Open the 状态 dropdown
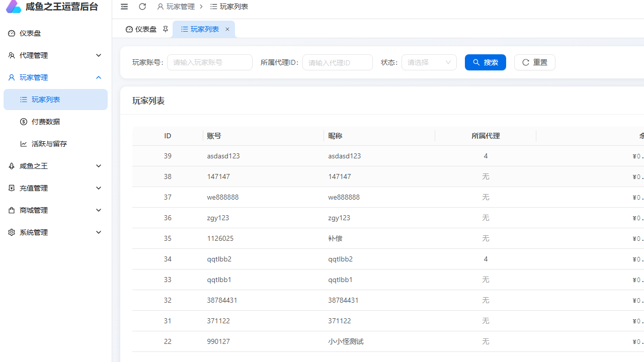The height and width of the screenshot is (362, 644). [429, 62]
